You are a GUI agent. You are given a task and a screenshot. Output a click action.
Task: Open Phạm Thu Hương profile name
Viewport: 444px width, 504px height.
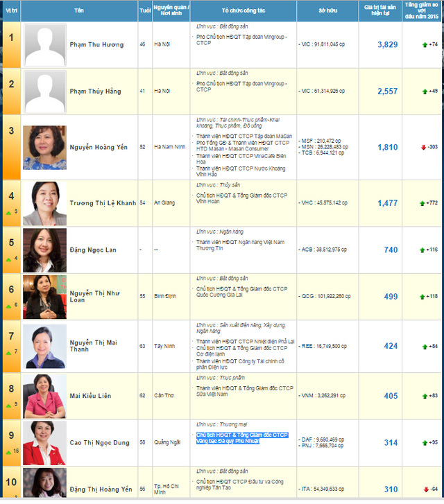click(x=96, y=44)
